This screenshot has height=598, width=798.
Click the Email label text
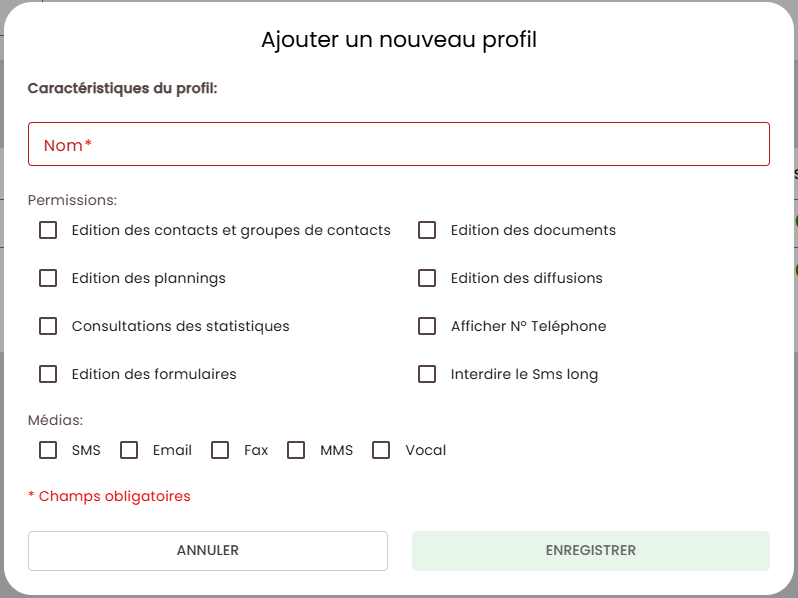[x=172, y=450]
